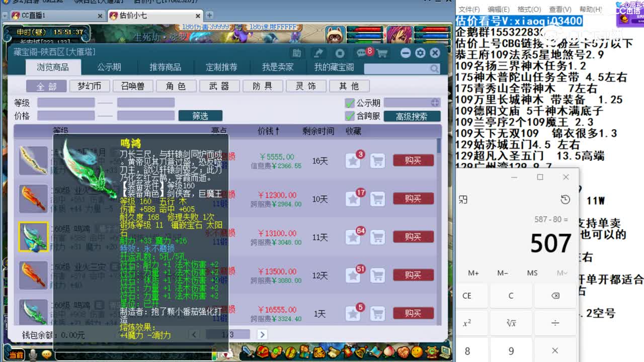
Task: Favorite the ¥16555.00 listing with its star icon
Action: (x=353, y=313)
